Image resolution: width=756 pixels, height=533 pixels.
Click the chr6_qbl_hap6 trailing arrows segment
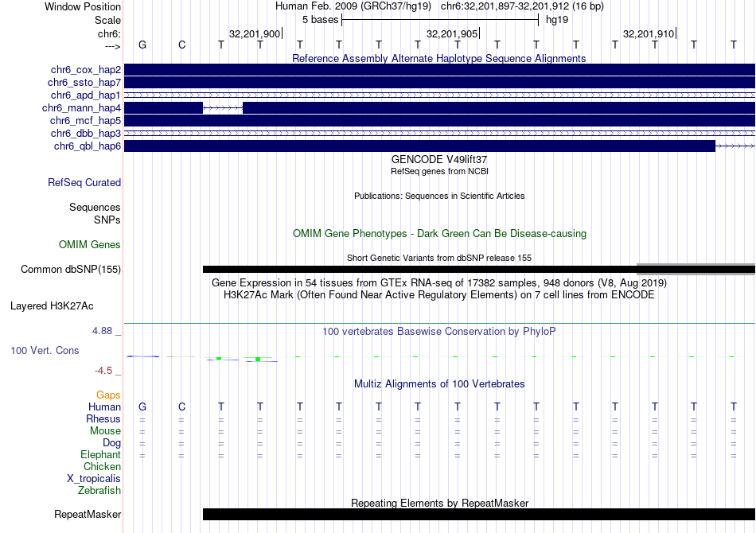pos(735,146)
